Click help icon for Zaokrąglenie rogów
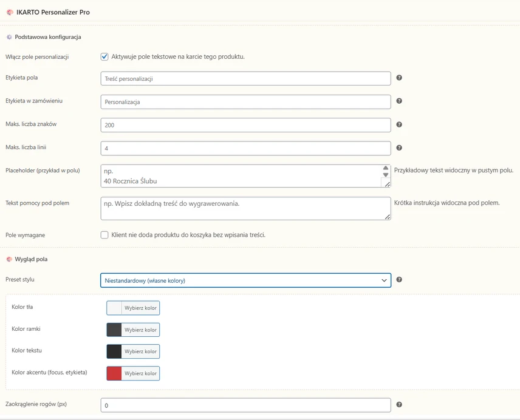This screenshot has width=520, height=420. (x=399, y=404)
